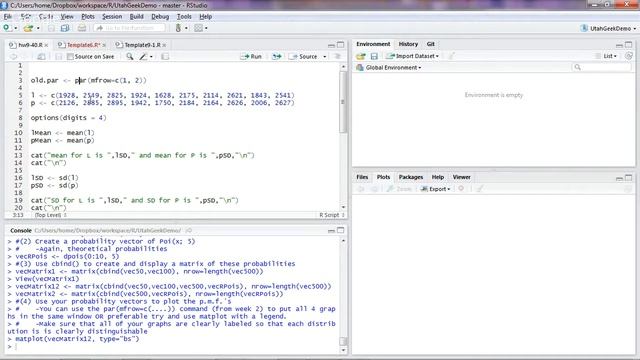Switch to the Template6.R editor tab

[81, 45]
